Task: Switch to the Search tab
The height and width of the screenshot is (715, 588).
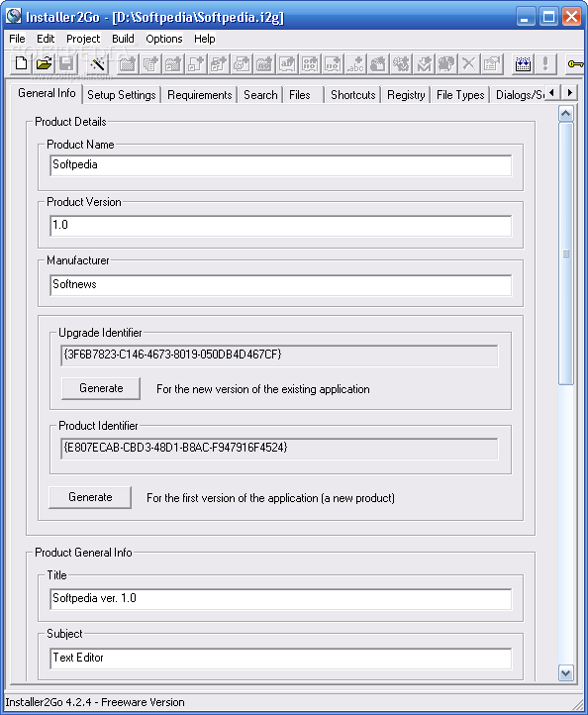Action: (x=260, y=95)
